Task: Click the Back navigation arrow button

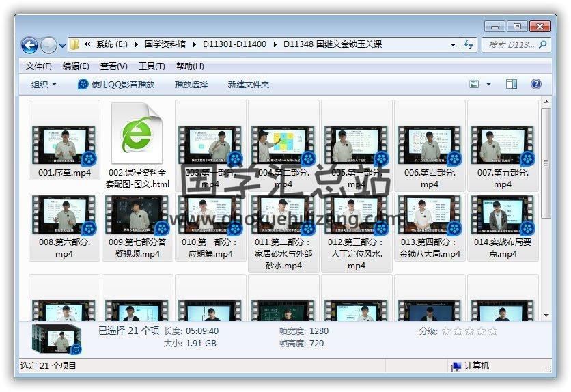Action: [x=29, y=45]
